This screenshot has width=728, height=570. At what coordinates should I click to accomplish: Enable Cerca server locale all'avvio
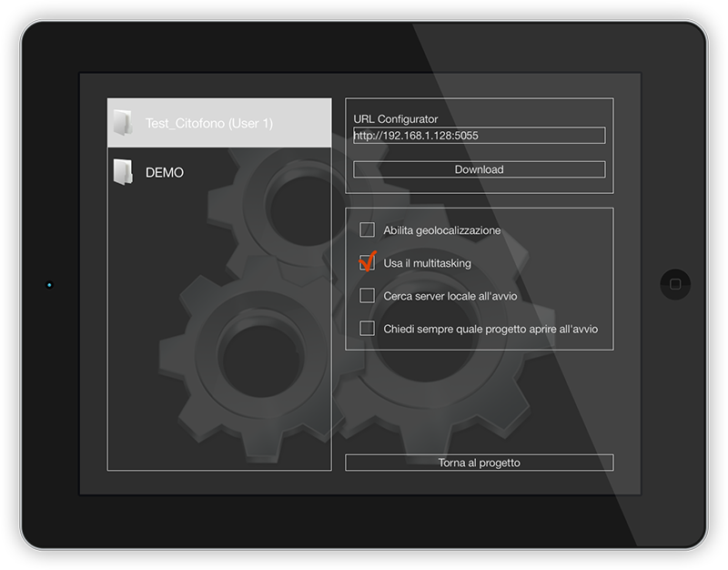tap(368, 295)
